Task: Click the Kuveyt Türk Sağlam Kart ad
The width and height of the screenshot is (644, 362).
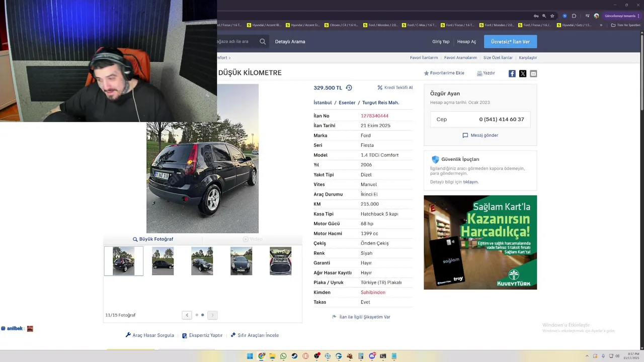Action: (x=480, y=242)
